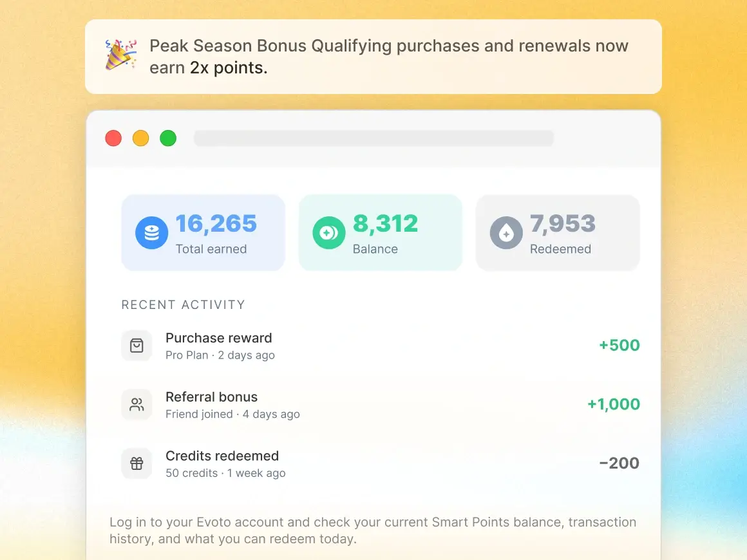This screenshot has height=560, width=747.
Task: Open the 8,312 Balance card
Action: [x=381, y=233]
